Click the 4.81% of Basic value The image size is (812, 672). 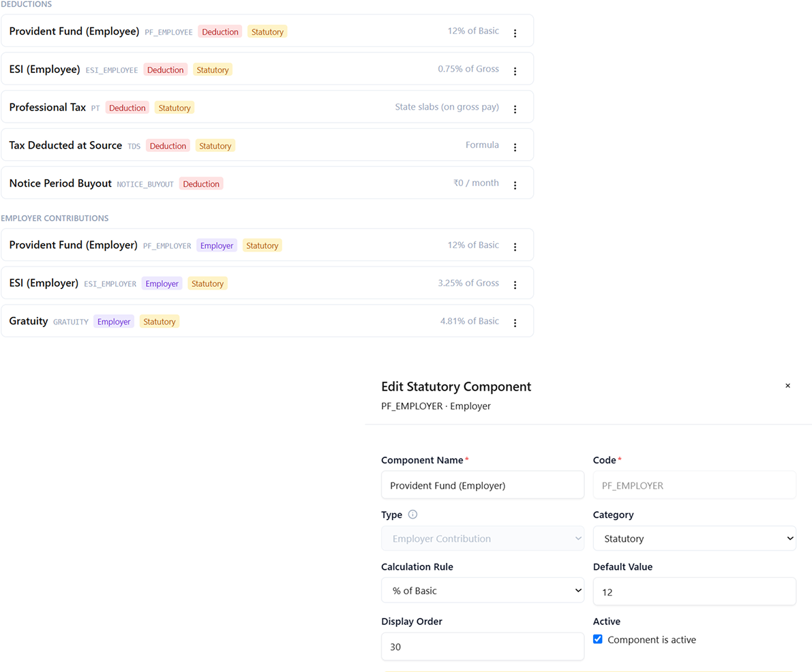(x=469, y=321)
